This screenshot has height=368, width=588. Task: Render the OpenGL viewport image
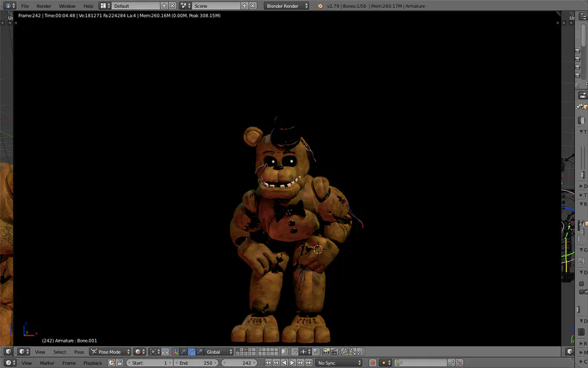326,352
